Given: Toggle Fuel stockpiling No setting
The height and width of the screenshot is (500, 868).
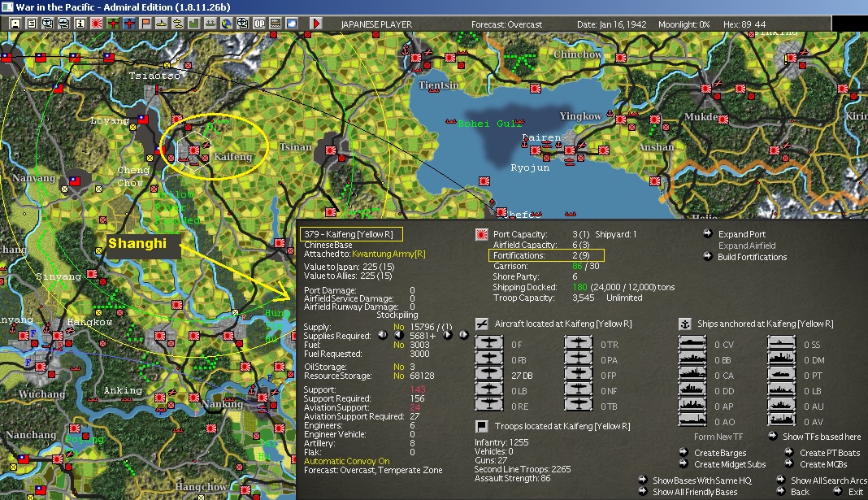Looking at the screenshot, I should point(398,345).
